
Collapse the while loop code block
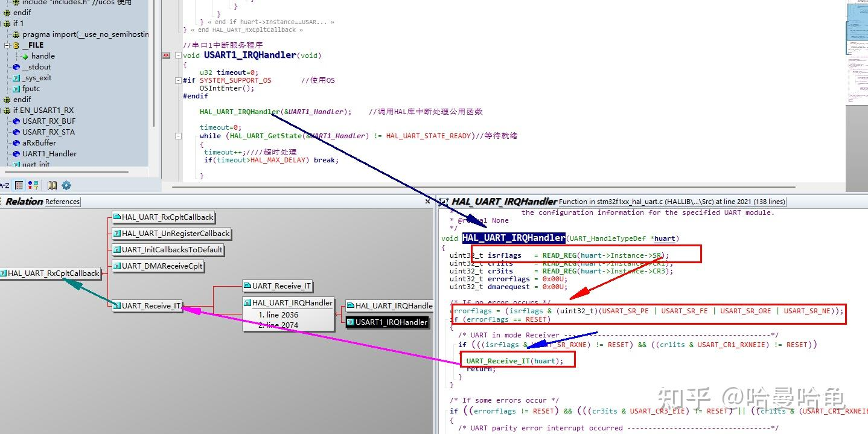click(x=178, y=136)
